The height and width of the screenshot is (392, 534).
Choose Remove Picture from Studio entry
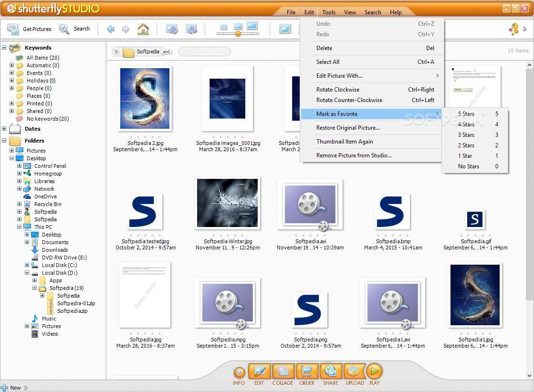pyautogui.click(x=372, y=155)
